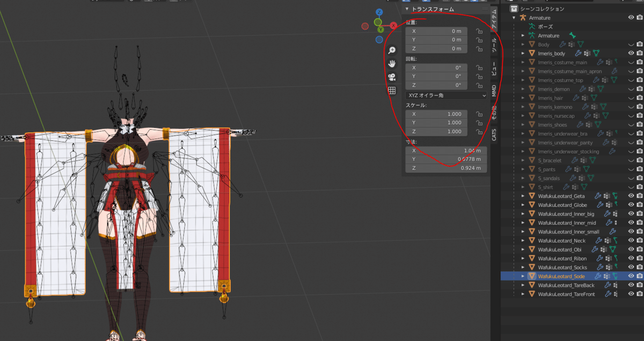Select WafukuLeotard_Inner_big in outliner
The height and width of the screenshot is (341, 644).
tap(566, 214)
